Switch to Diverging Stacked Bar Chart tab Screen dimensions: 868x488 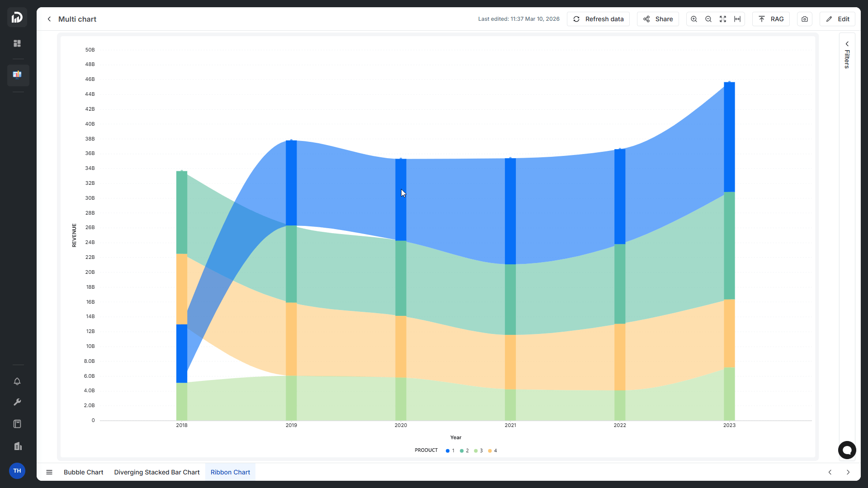tap(156, 472)
